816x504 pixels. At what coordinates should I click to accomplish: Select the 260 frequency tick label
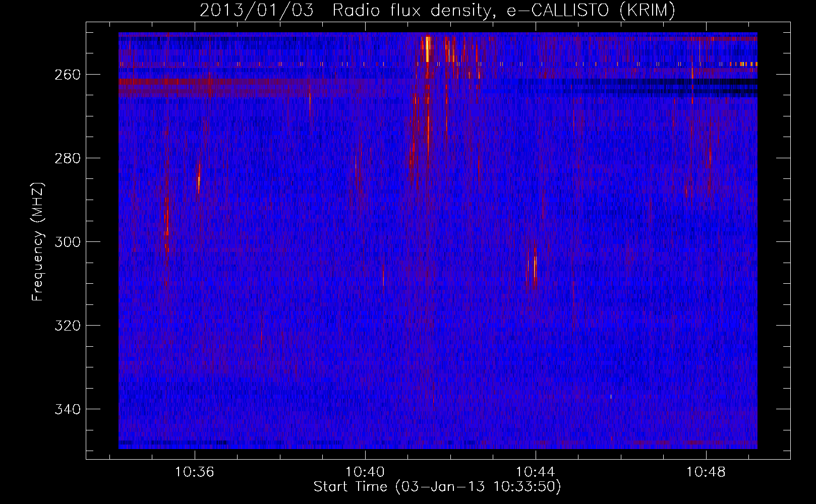67,75
